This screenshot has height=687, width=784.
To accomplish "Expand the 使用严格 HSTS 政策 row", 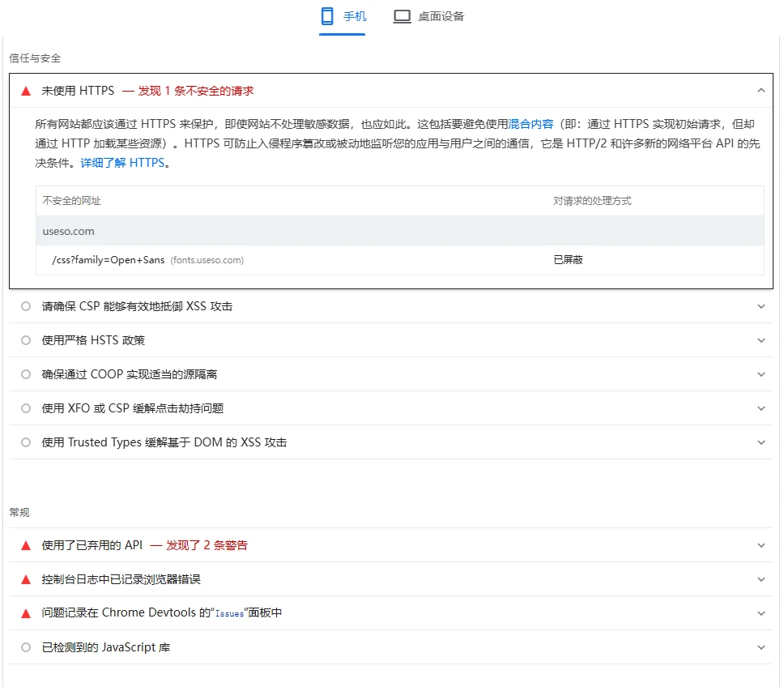I will point(761,340).
